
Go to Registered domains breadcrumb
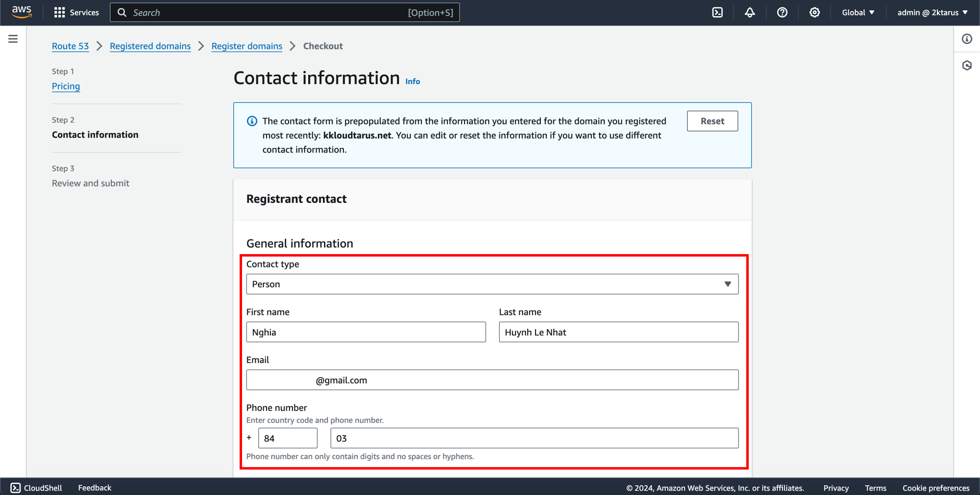(x=150, y=46)
